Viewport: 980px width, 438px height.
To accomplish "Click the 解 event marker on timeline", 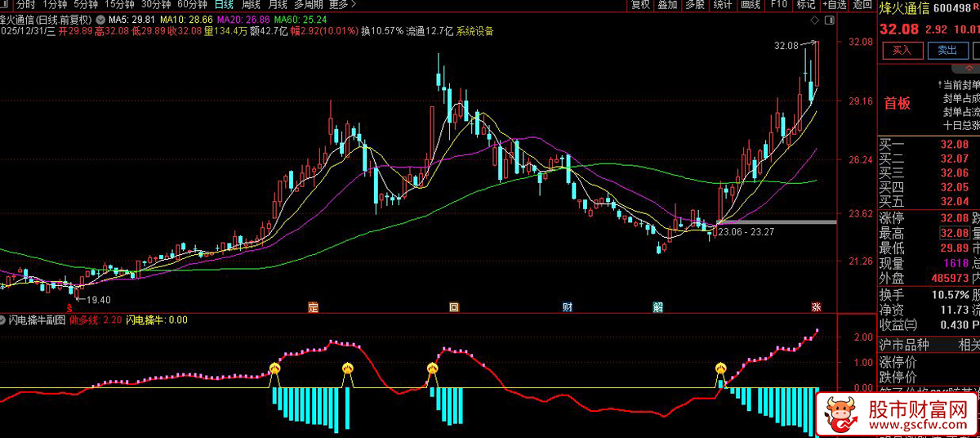I will (x=657, y=307).
